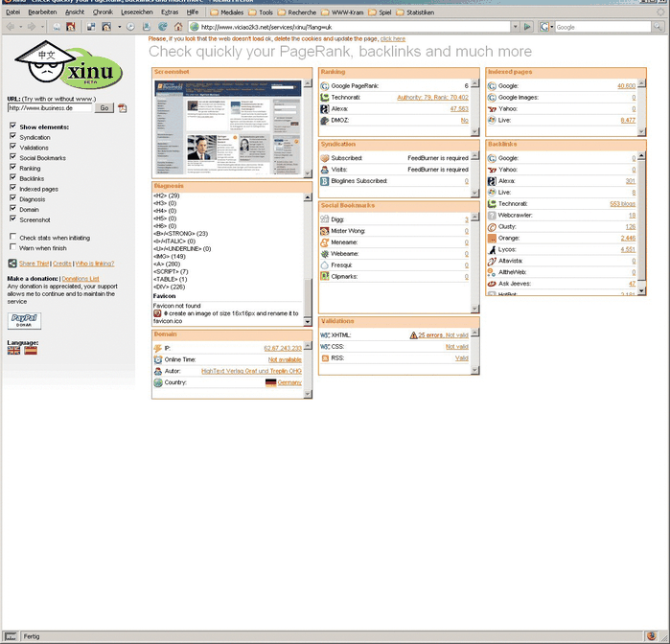Click the Backlinks panel scrollbar thumb
Viewport: 670px width, 644px height.
coord(641,221)
